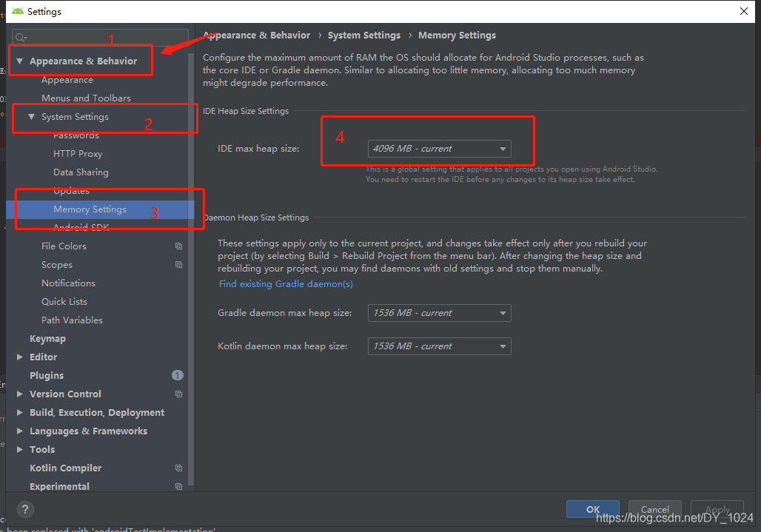
Task: Click the OK button
Action: click(593, 509)
